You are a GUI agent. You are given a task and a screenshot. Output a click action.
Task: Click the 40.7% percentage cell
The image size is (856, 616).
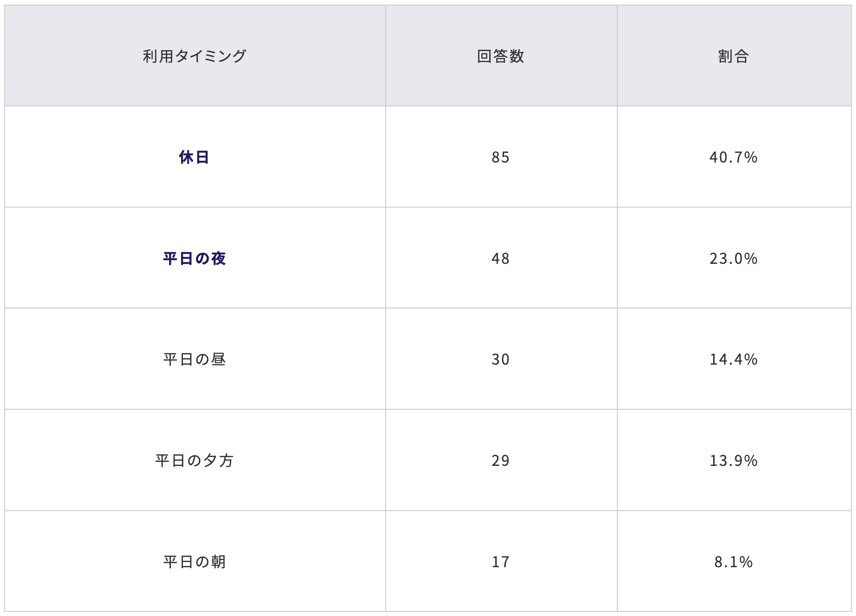tap(733, 157)
